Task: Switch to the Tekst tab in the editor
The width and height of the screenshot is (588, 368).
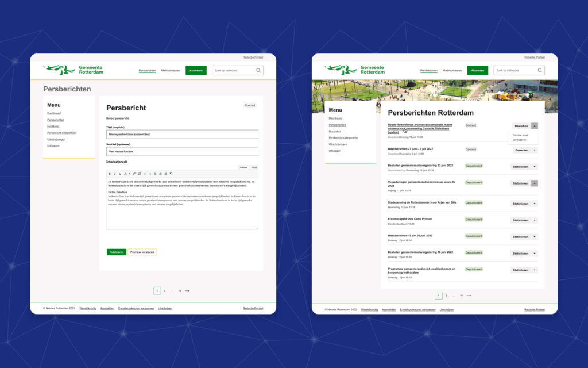Action: [x=253, y=168]
